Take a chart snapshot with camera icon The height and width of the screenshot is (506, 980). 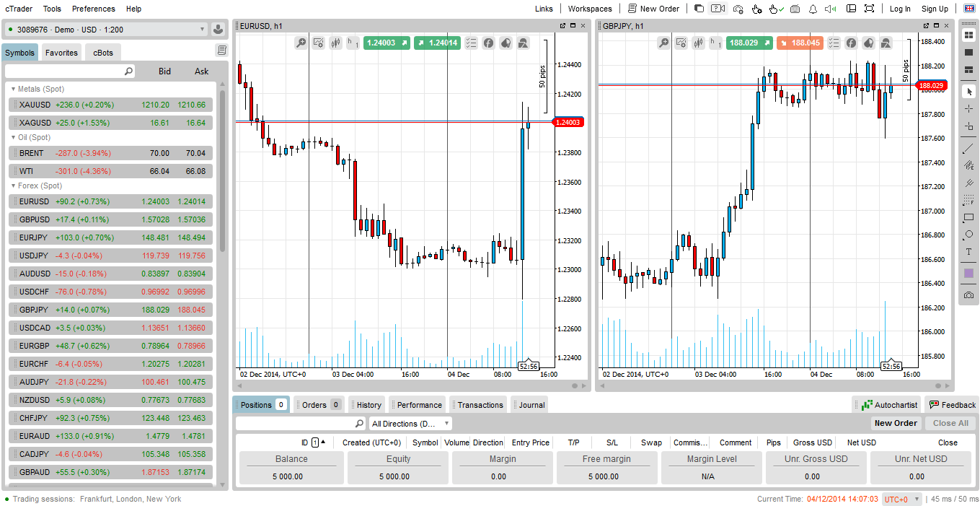click(x=968, y=295)
